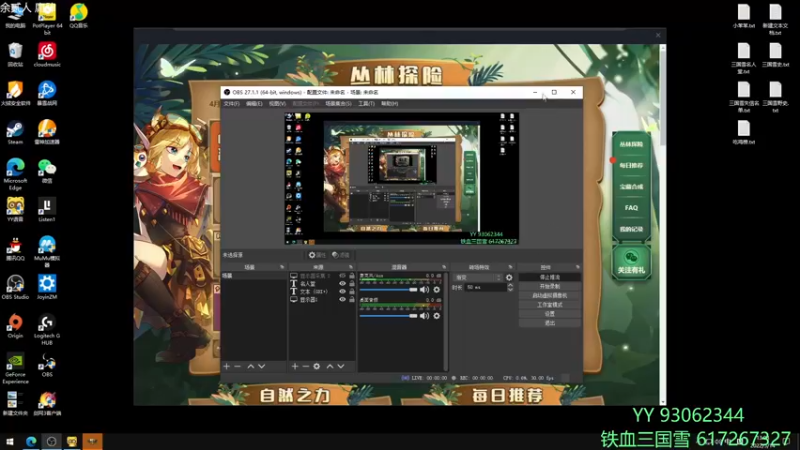800x450 pixels.
Task: Open OBS Studio desktop shortcut
Action: pos(15,287)
